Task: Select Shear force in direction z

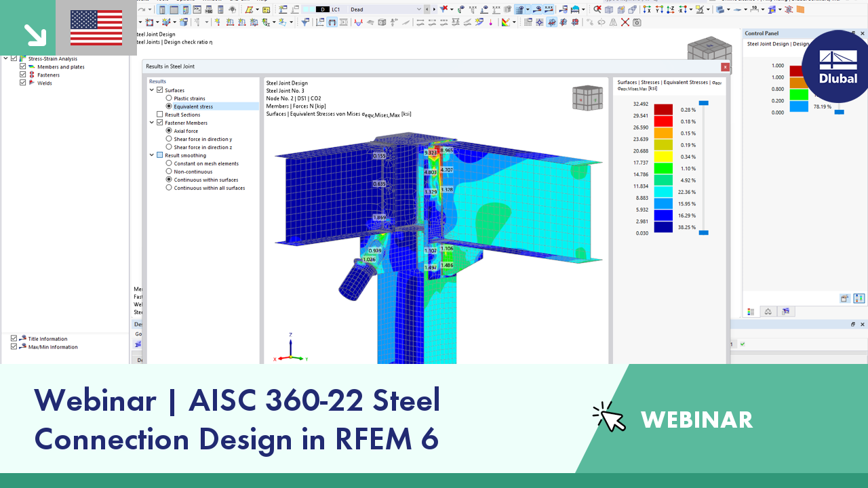Action: click(169, 147)
